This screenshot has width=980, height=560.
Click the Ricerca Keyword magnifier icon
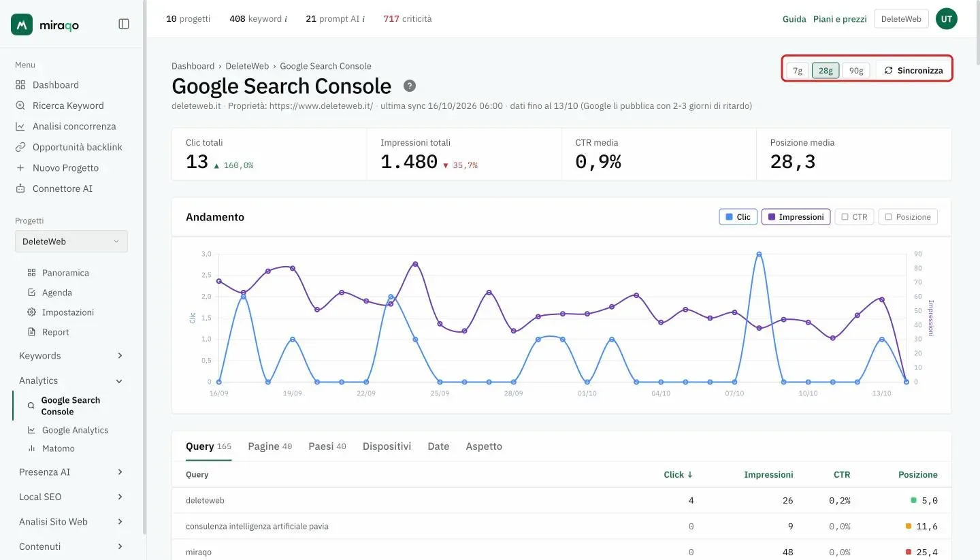20,105
